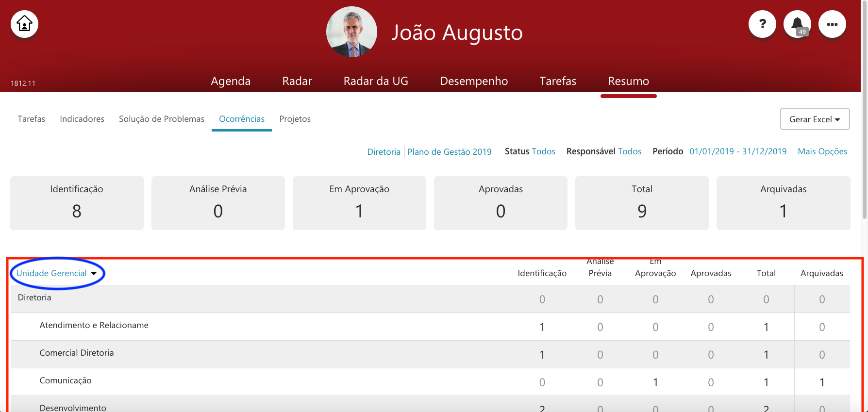Open the more options ellipsis button
Viewport: 868px width, 412px height.
(x=832, y=24)
